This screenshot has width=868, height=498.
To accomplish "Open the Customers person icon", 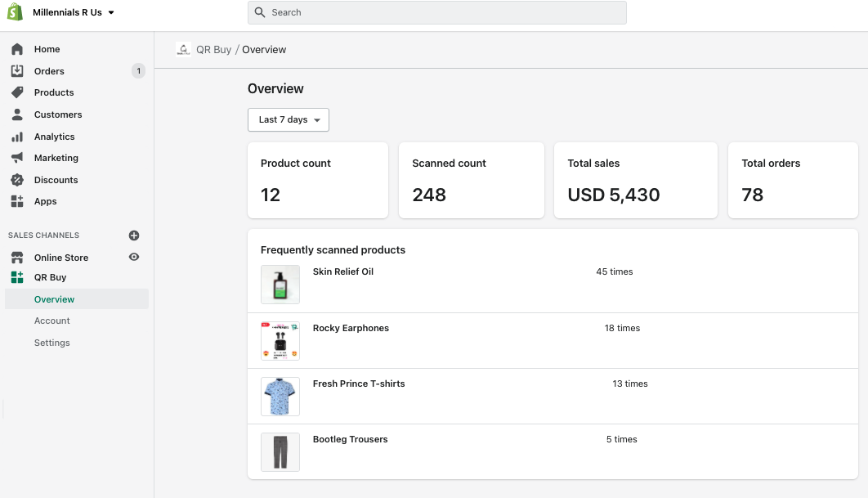I will coord(17,114).
